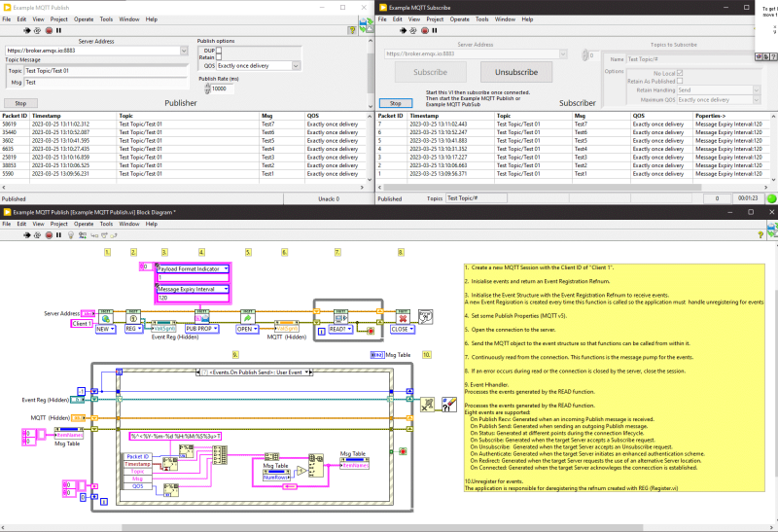Enable the Retain checkbox in Publish options
The height and width of the screenshot is (532, 778).
[218, 57]
